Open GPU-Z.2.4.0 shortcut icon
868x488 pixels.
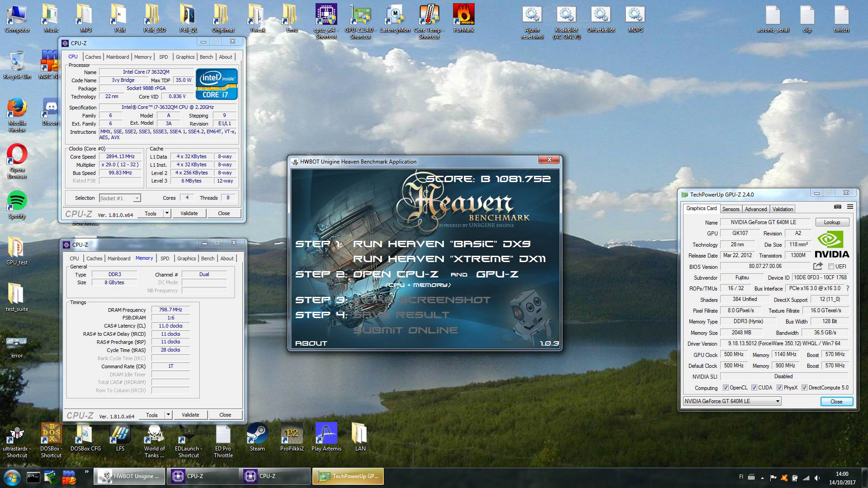pyautogui.click(x=360, y=21)
